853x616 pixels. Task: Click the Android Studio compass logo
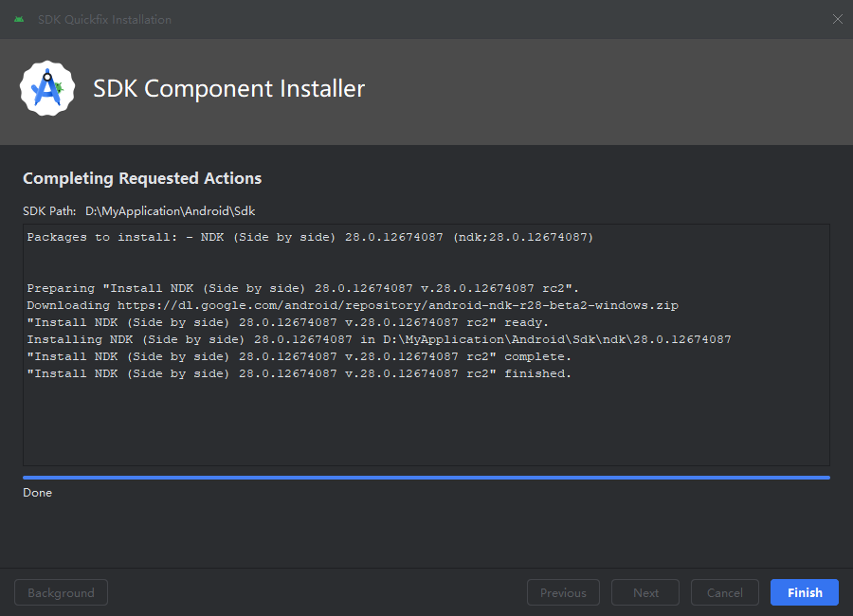pos(47,88)
